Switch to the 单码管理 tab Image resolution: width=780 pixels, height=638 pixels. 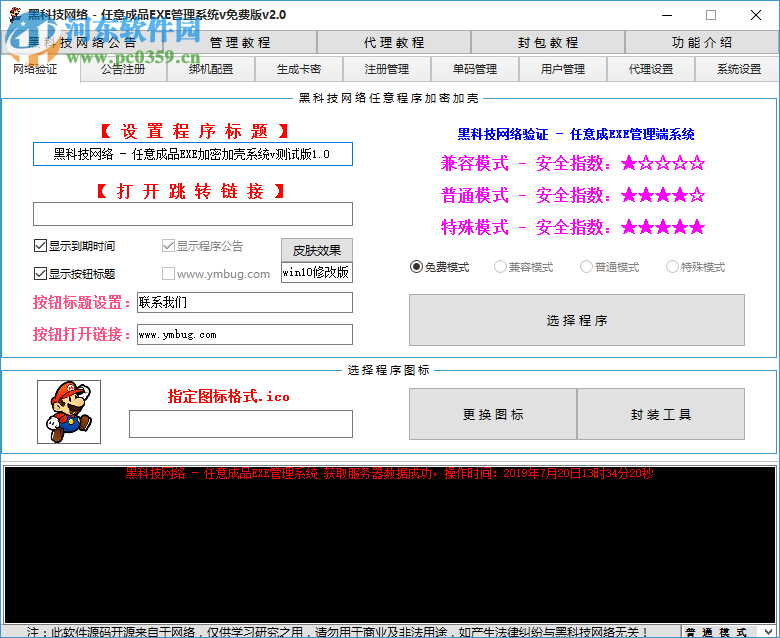tap(475, 69)
